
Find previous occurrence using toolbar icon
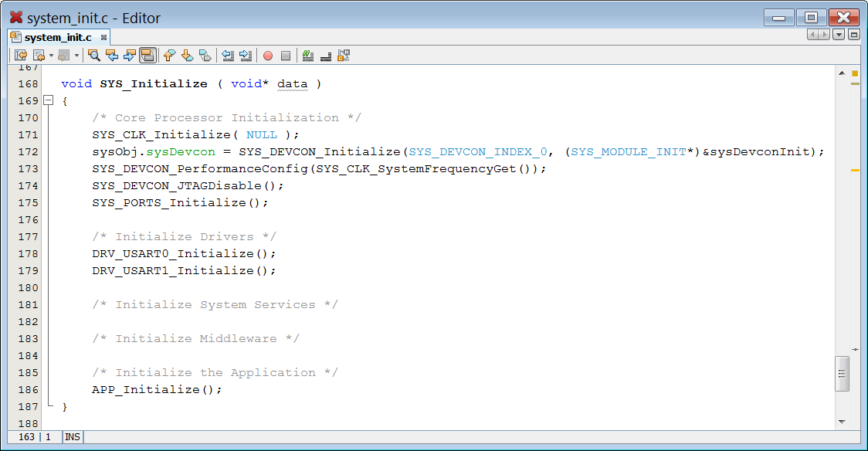113,55
